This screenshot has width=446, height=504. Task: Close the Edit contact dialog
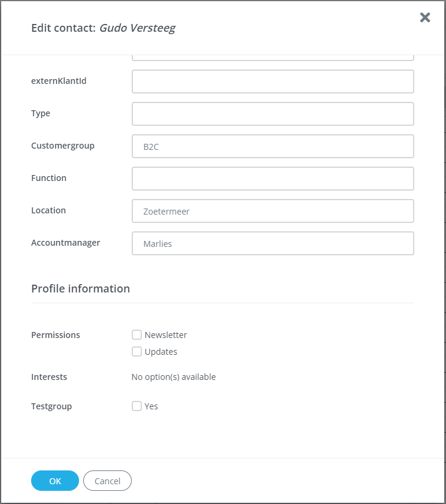425,17
